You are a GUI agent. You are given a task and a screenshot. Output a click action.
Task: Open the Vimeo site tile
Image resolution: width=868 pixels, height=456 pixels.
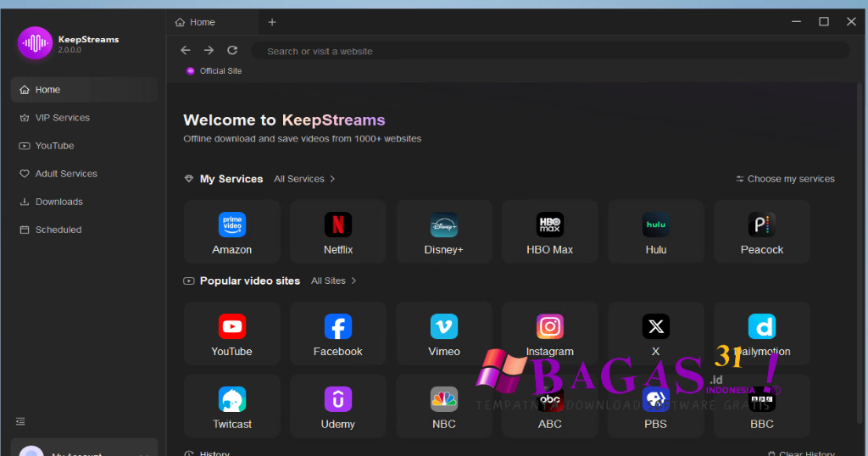pyautogui.click(x=444, y=334)
